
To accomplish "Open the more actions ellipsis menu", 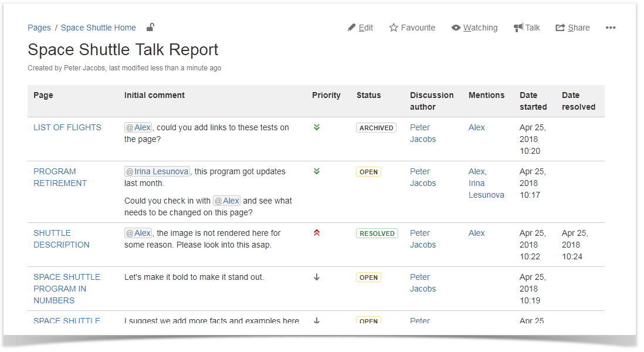I will [611, 28].
